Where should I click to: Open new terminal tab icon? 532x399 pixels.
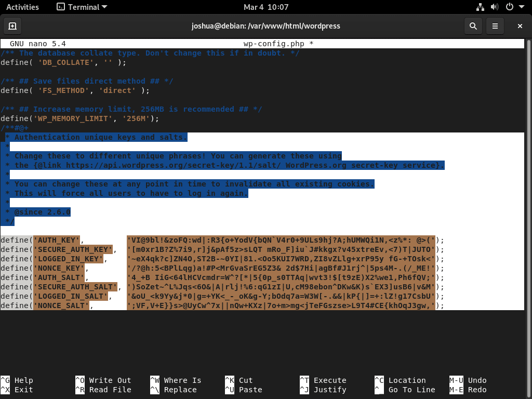coord(12,26)
